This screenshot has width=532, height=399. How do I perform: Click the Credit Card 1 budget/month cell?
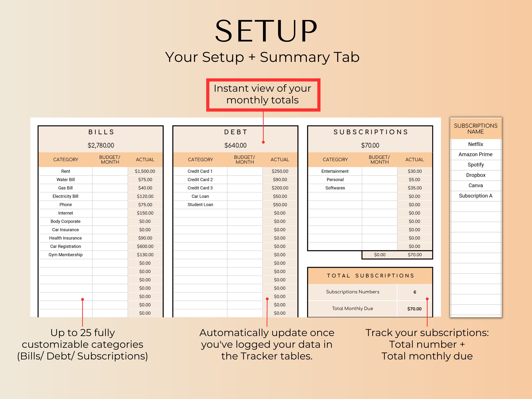click(x=245, y=171)
